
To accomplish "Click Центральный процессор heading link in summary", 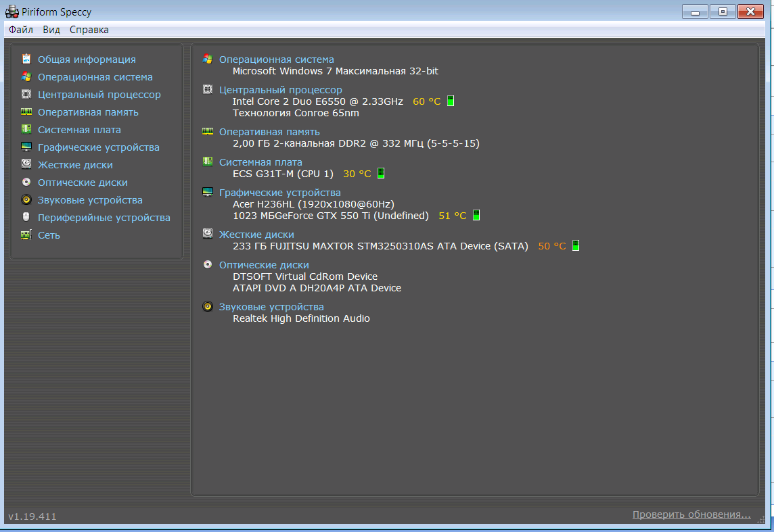I will (x=280, y=90).
